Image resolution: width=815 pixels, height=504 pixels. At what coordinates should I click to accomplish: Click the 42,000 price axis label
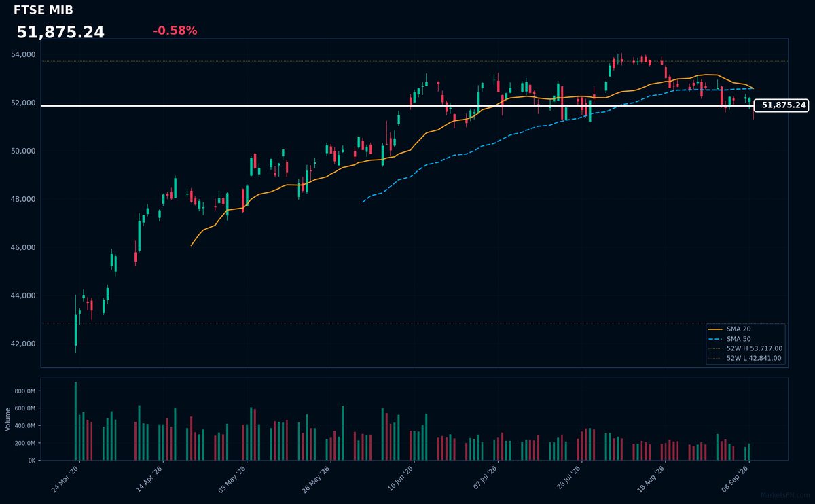[x=23, y=344]
